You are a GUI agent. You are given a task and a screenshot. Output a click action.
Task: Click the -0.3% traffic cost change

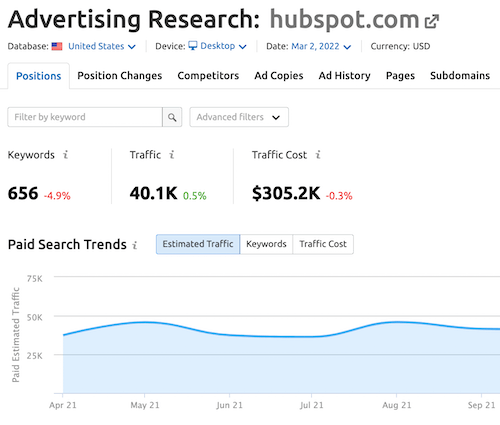pos(339,196)
